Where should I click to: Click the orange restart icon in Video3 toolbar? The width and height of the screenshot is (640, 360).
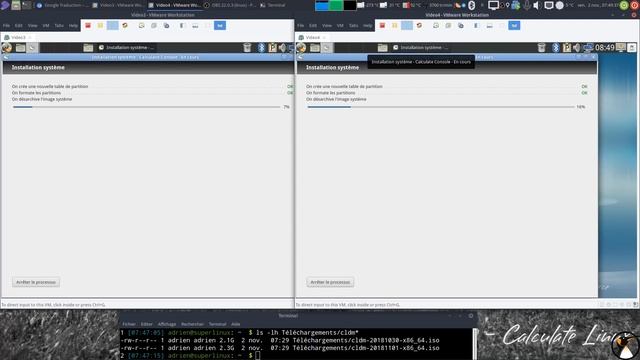click(x=125, y=26)
